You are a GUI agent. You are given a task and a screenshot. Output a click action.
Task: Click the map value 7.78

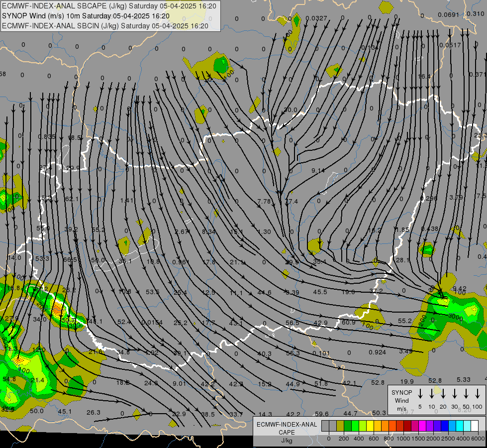pyautogui.click(x=264, y=202)
